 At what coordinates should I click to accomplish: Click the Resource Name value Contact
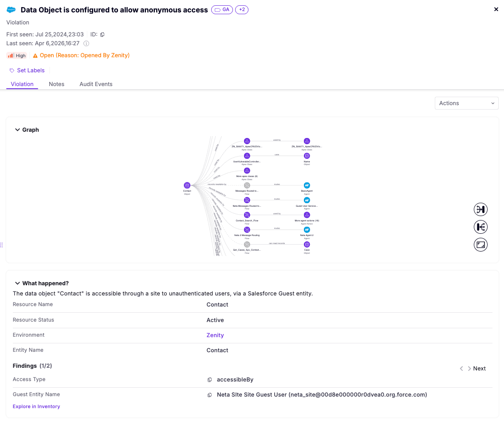217,305
